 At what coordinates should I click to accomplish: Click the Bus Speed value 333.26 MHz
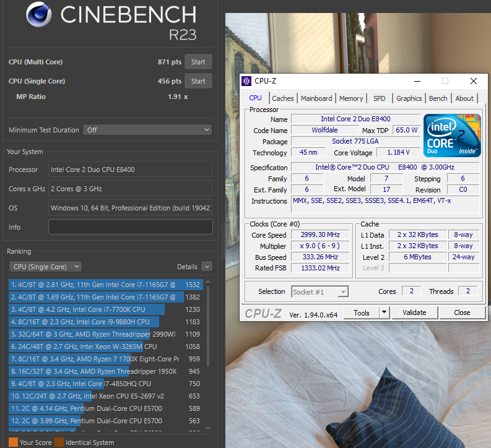320,257
